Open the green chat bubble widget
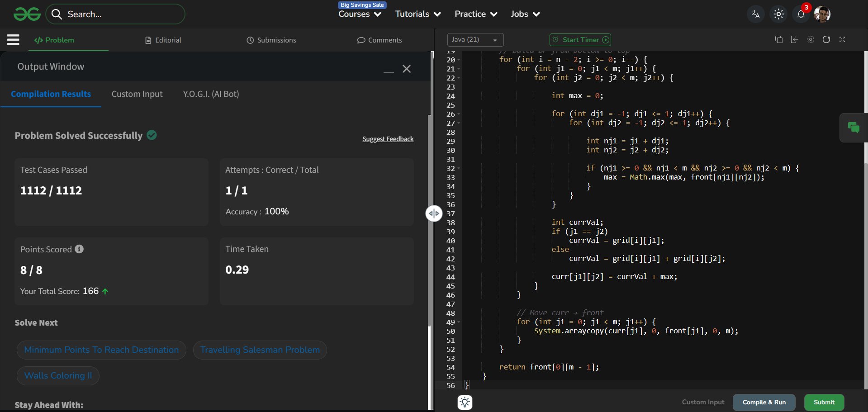 pyautogui.click(x=854, y=128)
